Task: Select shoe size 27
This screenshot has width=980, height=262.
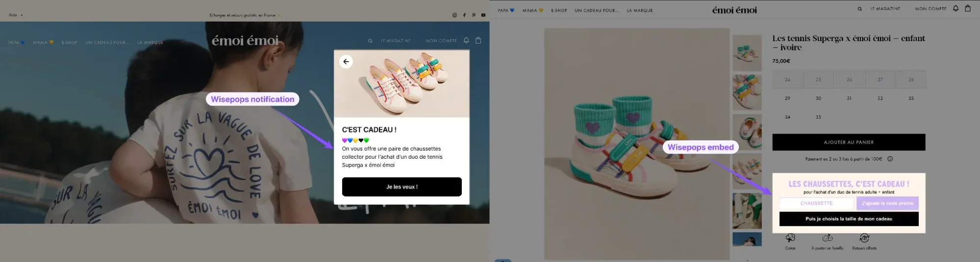Action: 880,80
